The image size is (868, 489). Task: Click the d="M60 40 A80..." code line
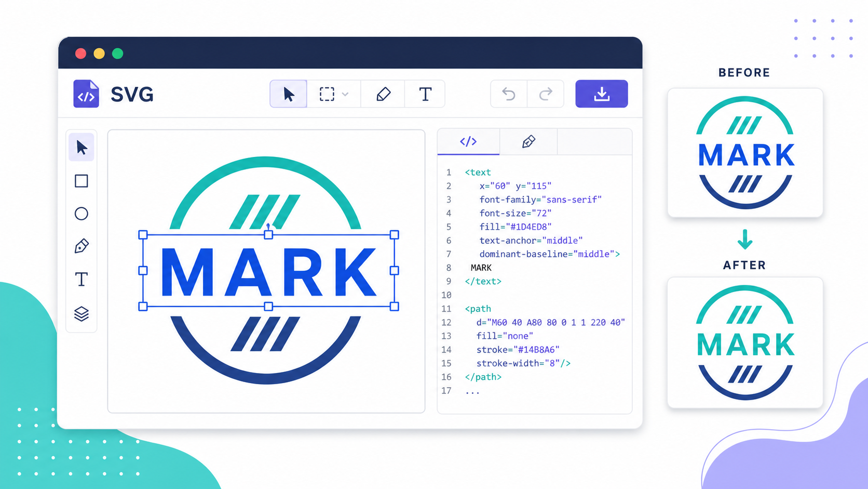(x=550, y=322)
